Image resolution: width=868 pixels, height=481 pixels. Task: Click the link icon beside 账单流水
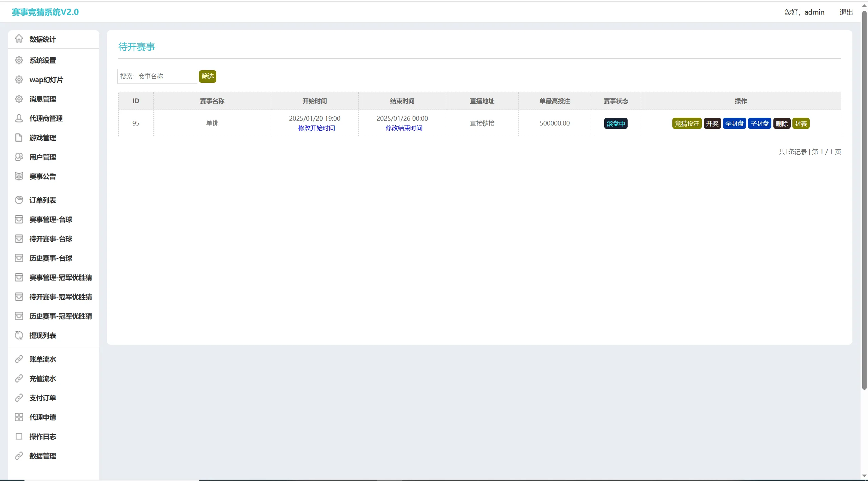(x=19, y=359)
